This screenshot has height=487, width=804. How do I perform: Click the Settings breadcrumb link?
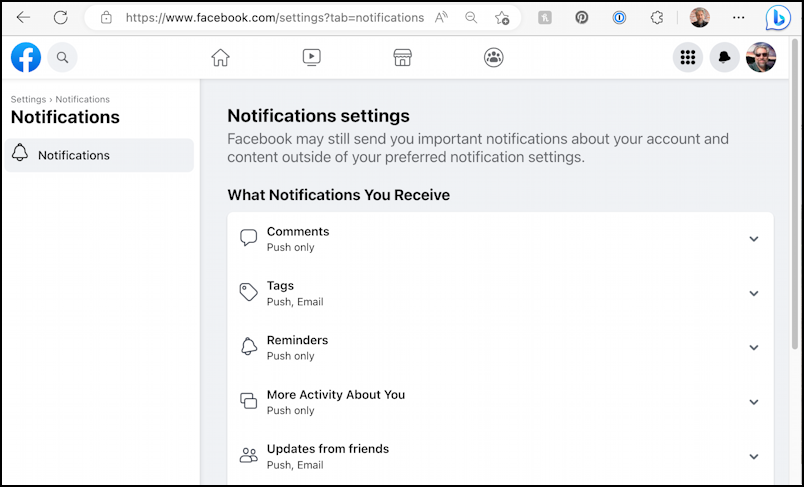click(x=28, y=99)
